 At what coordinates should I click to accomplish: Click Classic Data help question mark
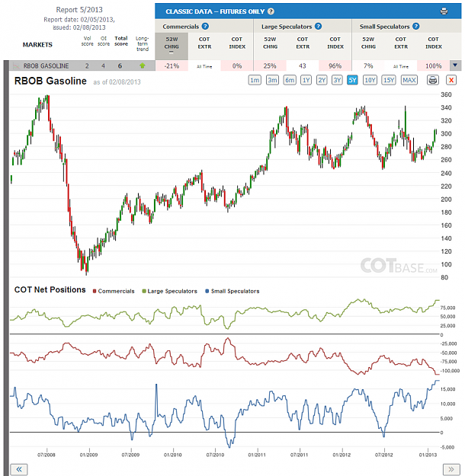[271, 11]
